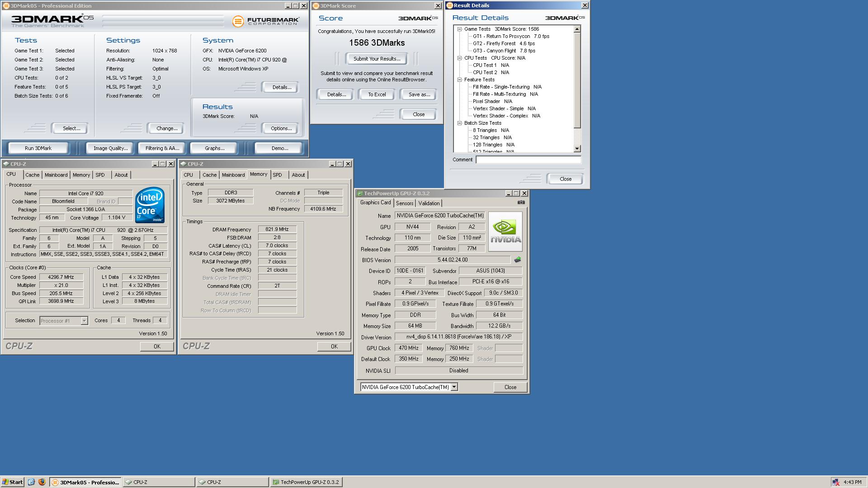Click the Graphs button
Screen dimensions: 868x488
point(214,148)
